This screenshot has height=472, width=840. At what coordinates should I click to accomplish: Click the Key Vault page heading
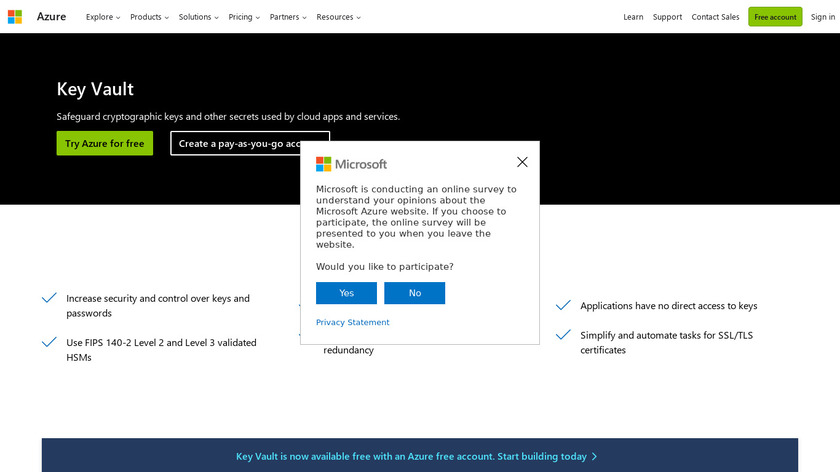click(x=95, y=89)
